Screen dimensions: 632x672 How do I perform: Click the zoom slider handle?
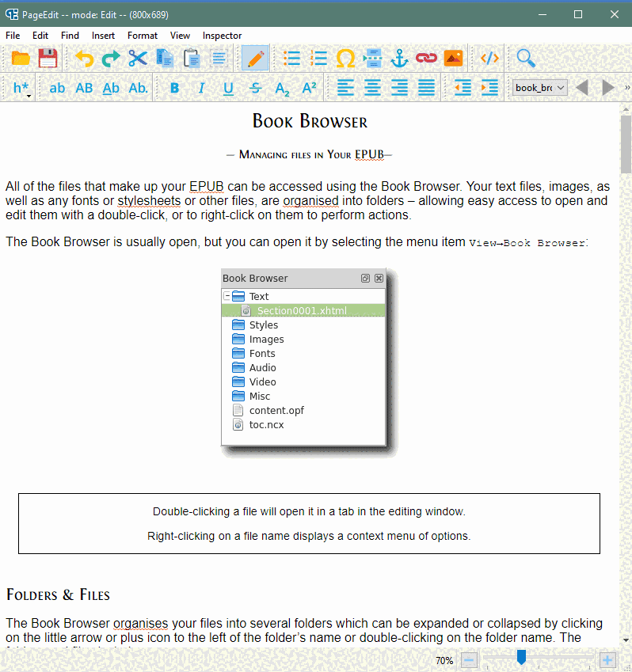tap(521, 657)
